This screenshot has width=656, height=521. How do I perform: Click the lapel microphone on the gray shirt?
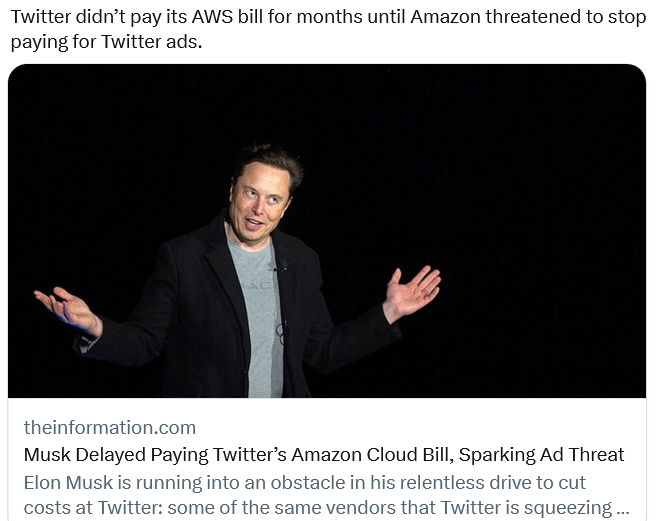282,266
